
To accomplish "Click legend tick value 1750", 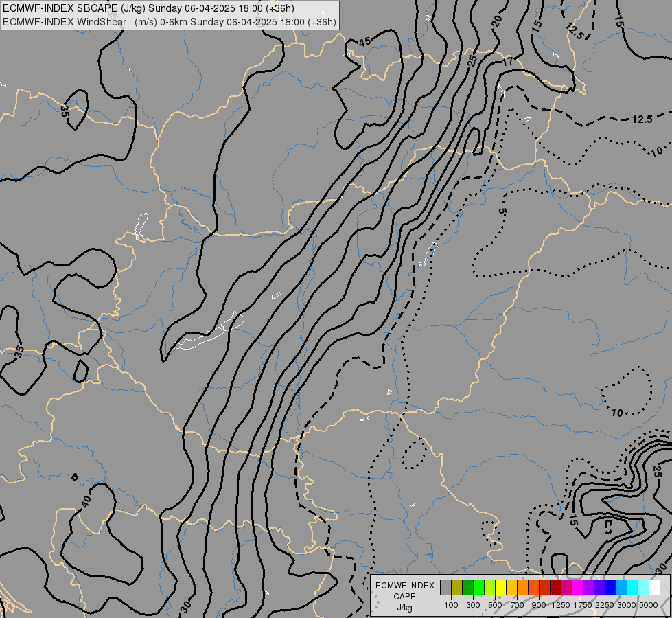I will coord(583,605).
